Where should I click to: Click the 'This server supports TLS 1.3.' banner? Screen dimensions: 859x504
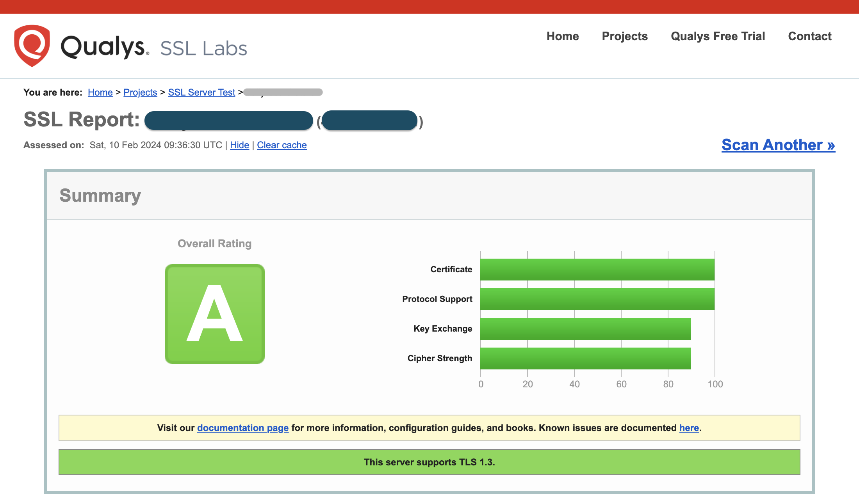(429, 462)
